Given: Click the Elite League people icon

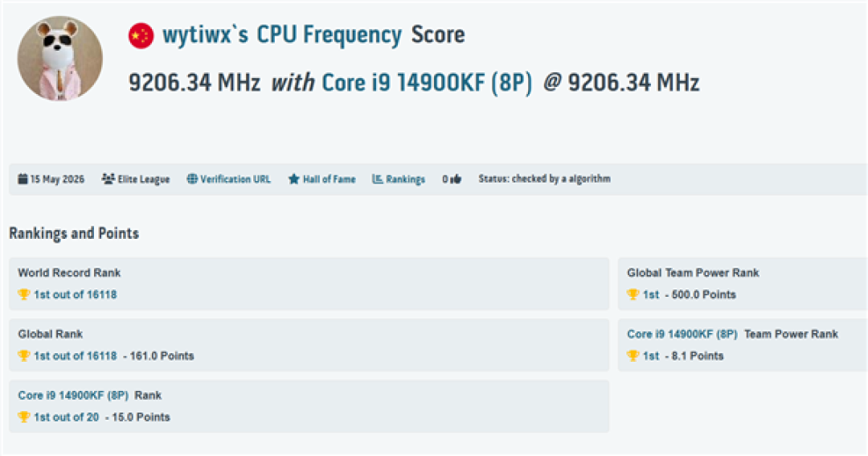Looking at the screenshot, I should 108,179.
